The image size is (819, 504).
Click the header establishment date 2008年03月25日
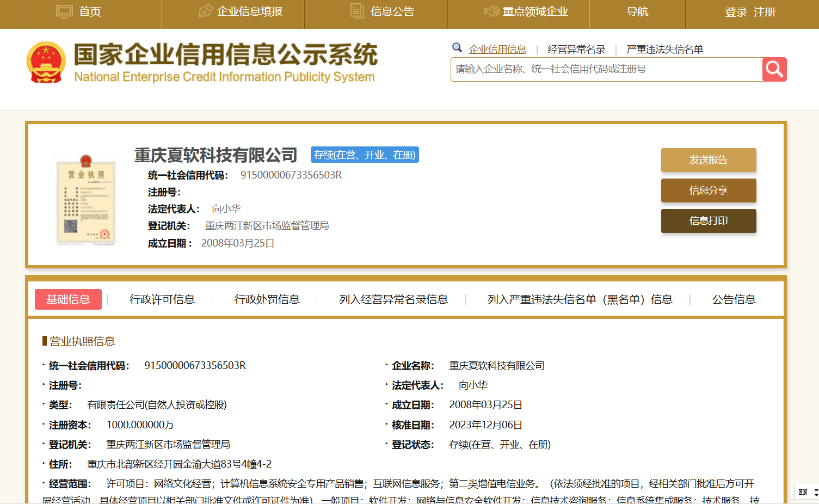(x=238, y=243)
